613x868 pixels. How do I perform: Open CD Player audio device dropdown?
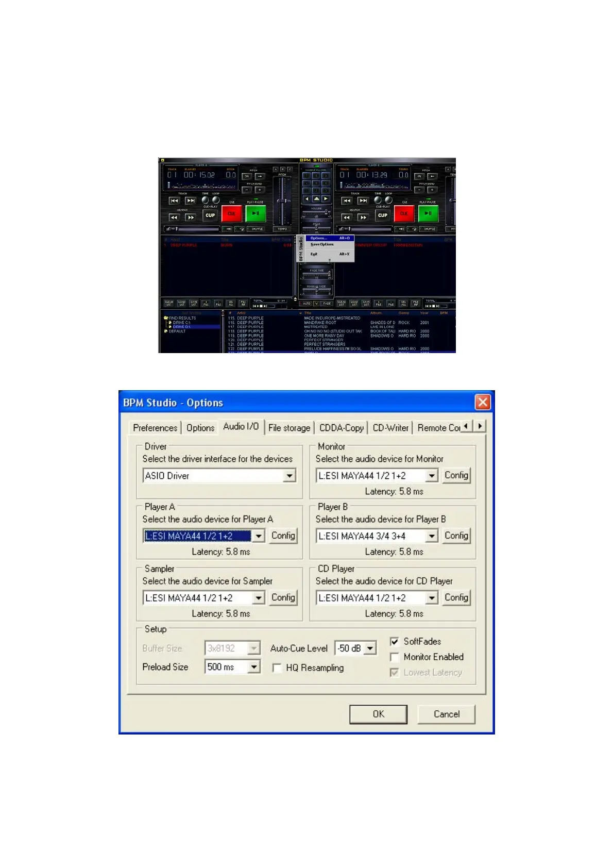432,598
